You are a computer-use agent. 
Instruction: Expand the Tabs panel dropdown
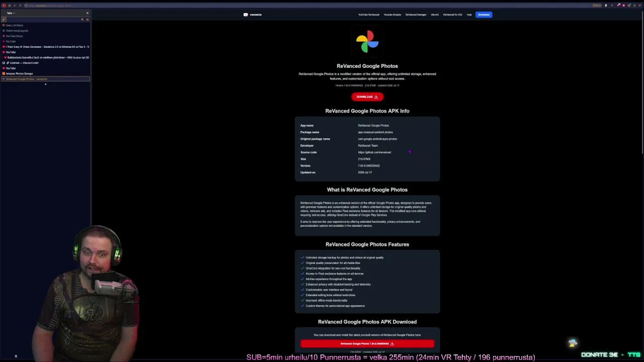[11, 13]
